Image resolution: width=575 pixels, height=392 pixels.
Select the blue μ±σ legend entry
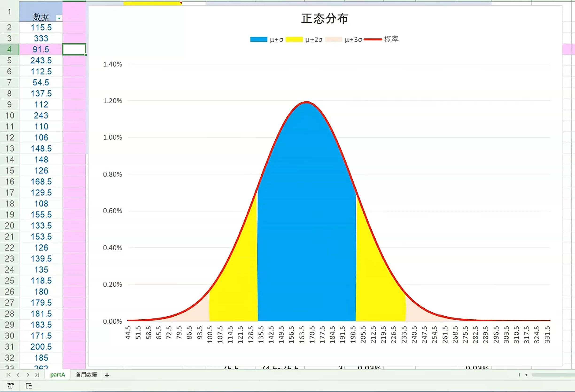pyautogui.click(x=266, y=39)
